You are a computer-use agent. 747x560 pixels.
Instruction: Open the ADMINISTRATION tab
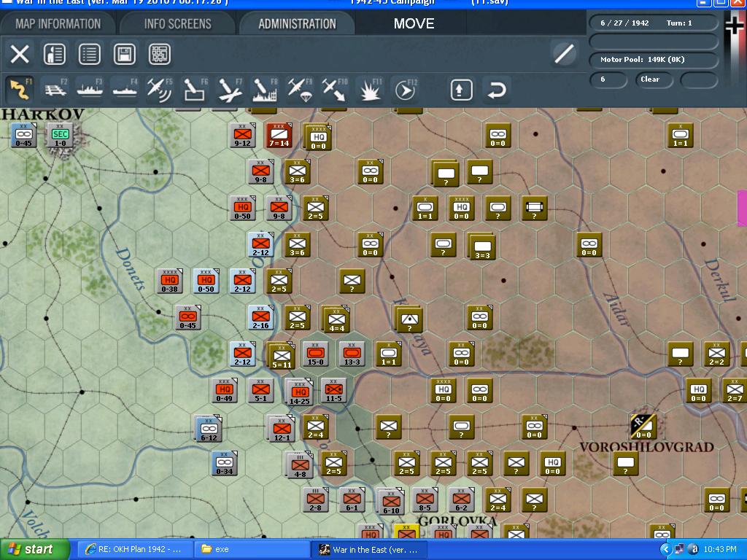297,24
